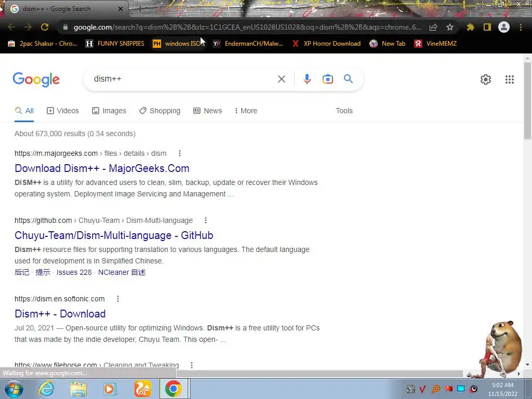Open the 后记 sitelink
This screenshot has height=399, width=532.
pyautogui.click(x=22, y=272)
